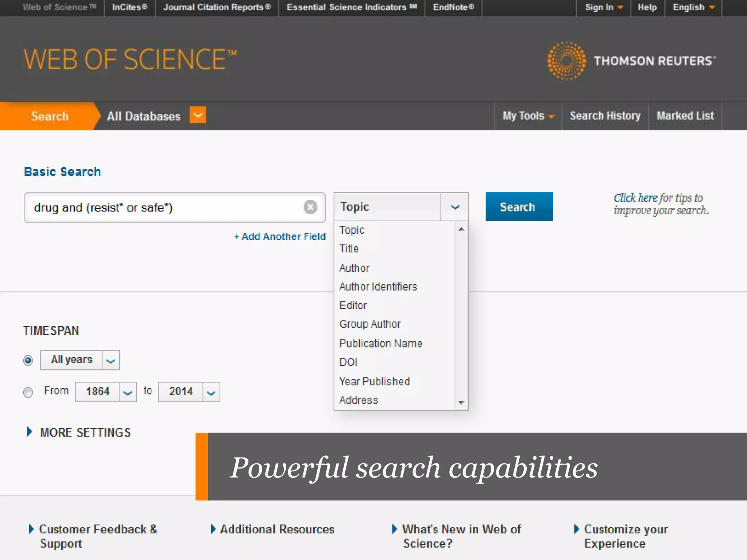The width and height of the screenshot is (747, 560).
Task: Open the 1864 start year dropdown
Action: [106, 392]
